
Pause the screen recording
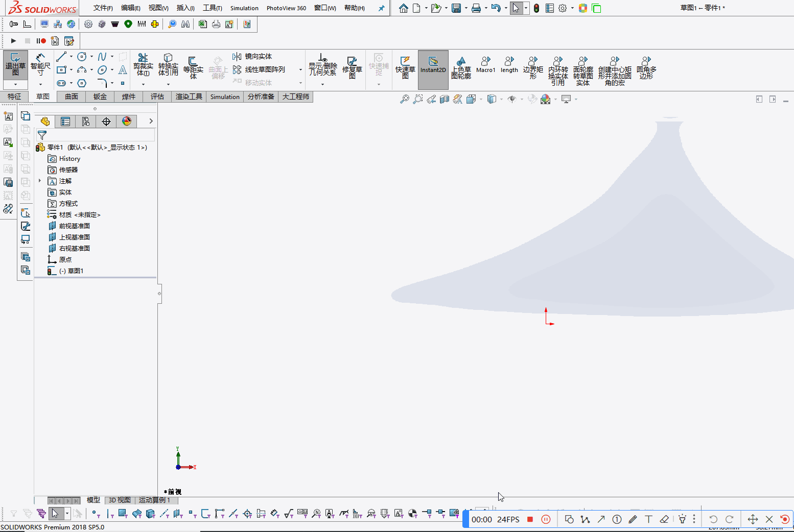point(546,519)
